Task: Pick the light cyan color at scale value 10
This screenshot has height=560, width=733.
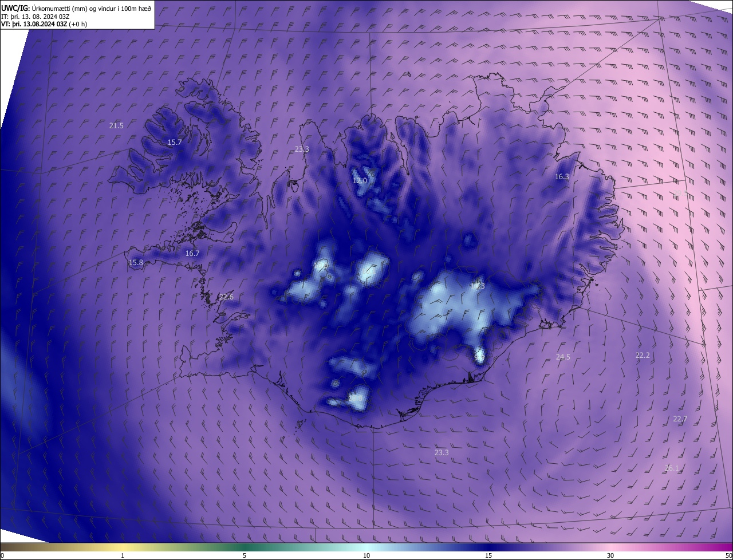Action: [366, 547]
